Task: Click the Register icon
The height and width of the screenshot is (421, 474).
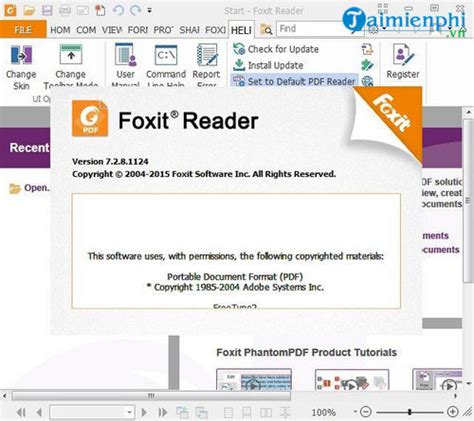Action: pos(403,55)
